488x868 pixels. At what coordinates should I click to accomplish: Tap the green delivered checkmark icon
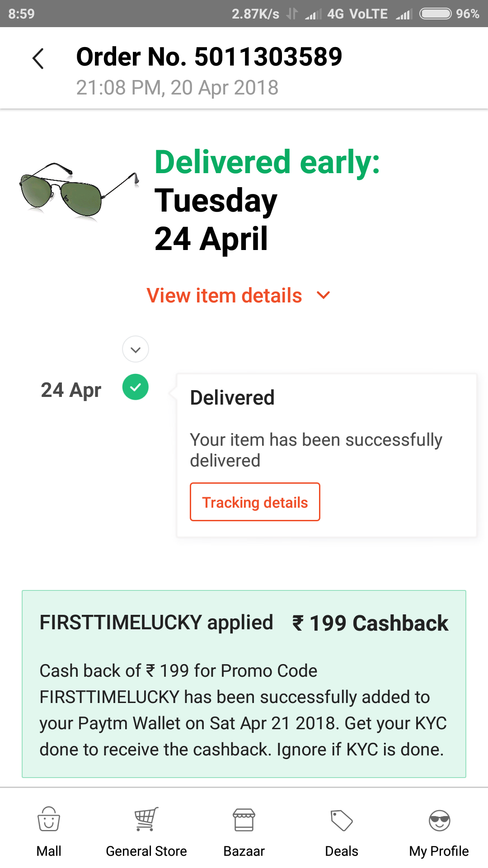tap(136, 387)
